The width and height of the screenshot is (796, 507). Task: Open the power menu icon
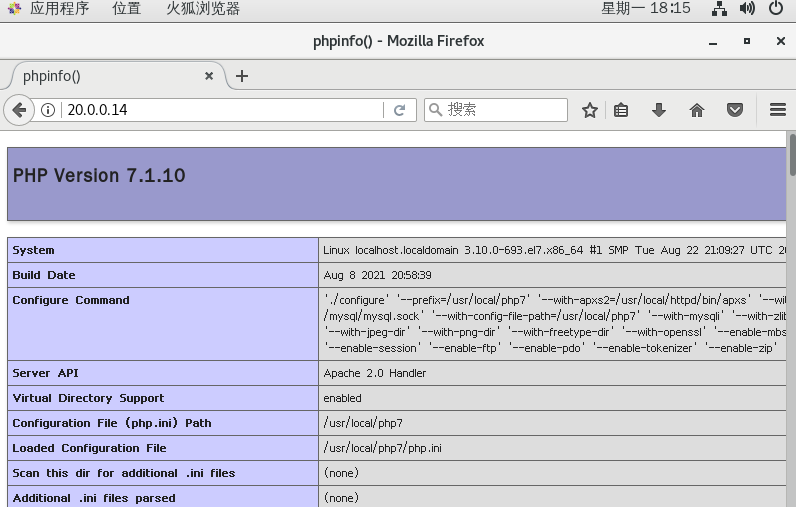tap(776, 8)
